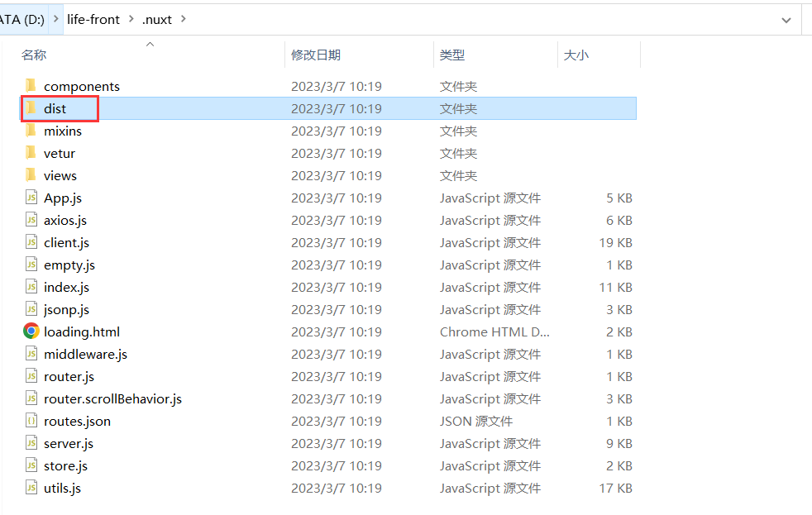Click the empty.js file icon
Image resolution: width=812 pixels, height=515 pixels.
click(31, 264)
